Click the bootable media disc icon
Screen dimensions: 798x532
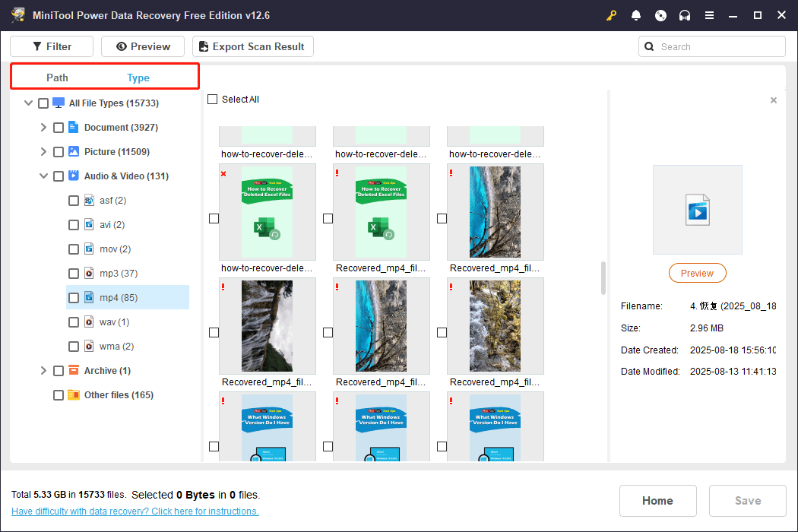(660, 14)
